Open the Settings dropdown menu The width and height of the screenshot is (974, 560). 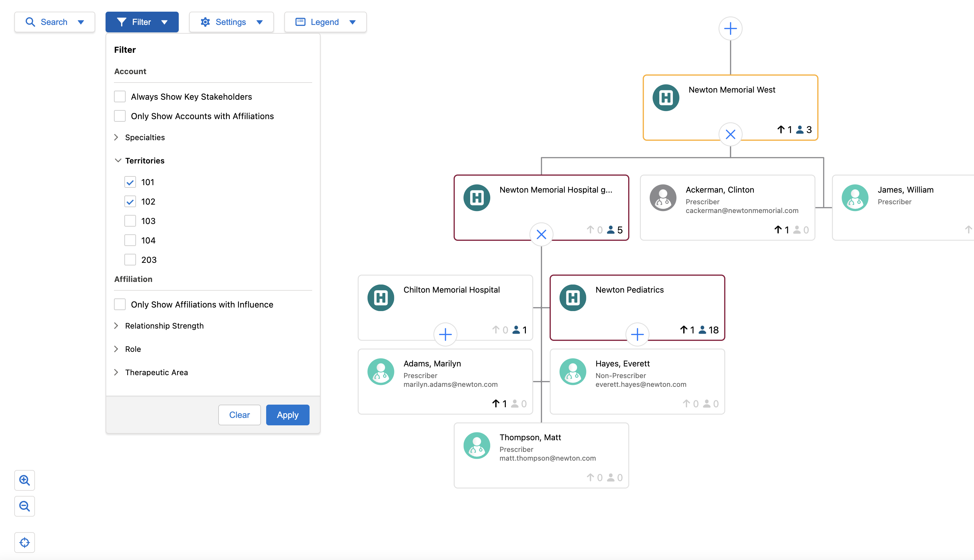(231, 22)
